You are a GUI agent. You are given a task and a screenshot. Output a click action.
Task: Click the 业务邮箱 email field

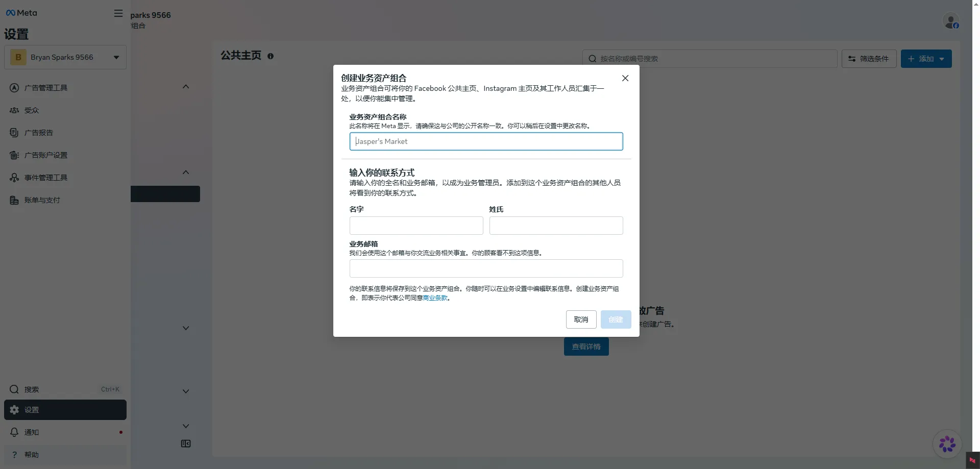[486, 268]
